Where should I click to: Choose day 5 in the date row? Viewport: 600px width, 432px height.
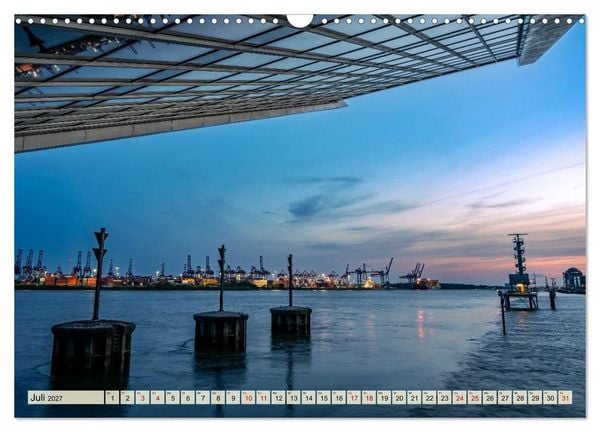[173, 397]
